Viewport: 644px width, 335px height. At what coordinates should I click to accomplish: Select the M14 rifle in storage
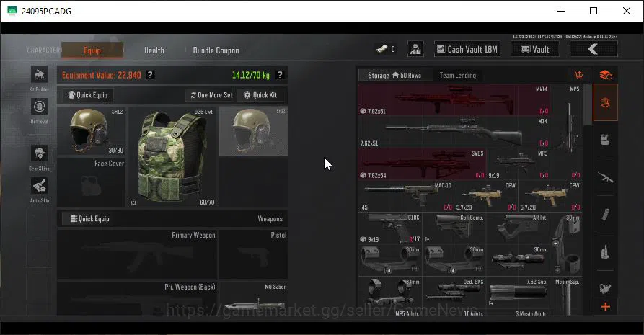click(x=454, y=132)
